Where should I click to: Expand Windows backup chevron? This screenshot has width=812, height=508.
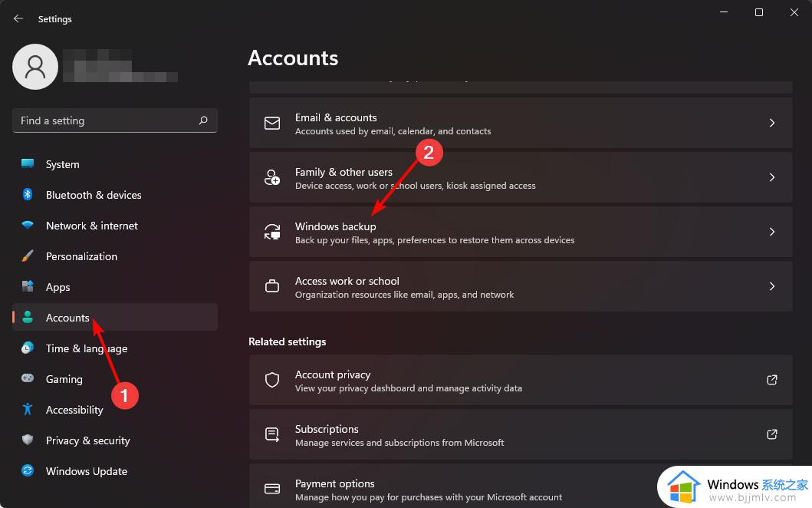coord(771,232)
